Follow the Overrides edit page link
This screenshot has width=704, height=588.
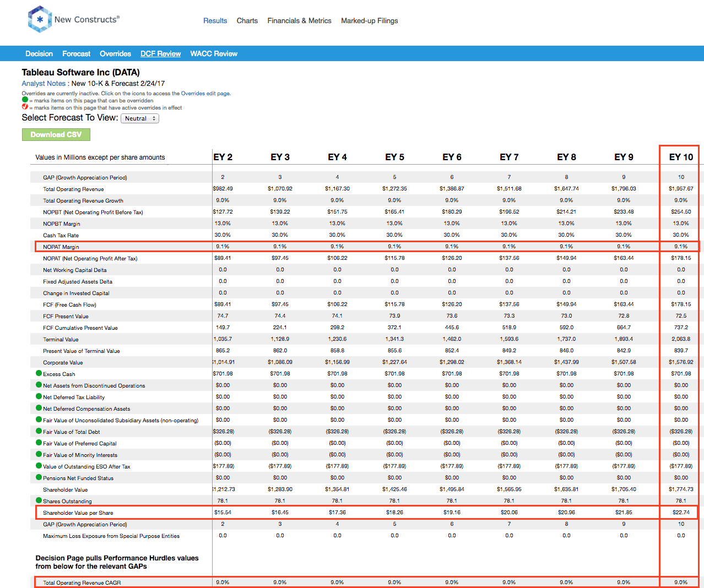point(205,94)
